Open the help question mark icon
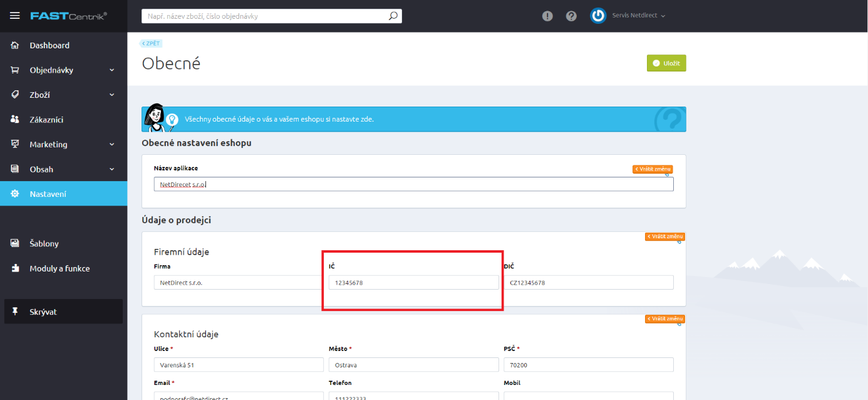 [571, 16]
